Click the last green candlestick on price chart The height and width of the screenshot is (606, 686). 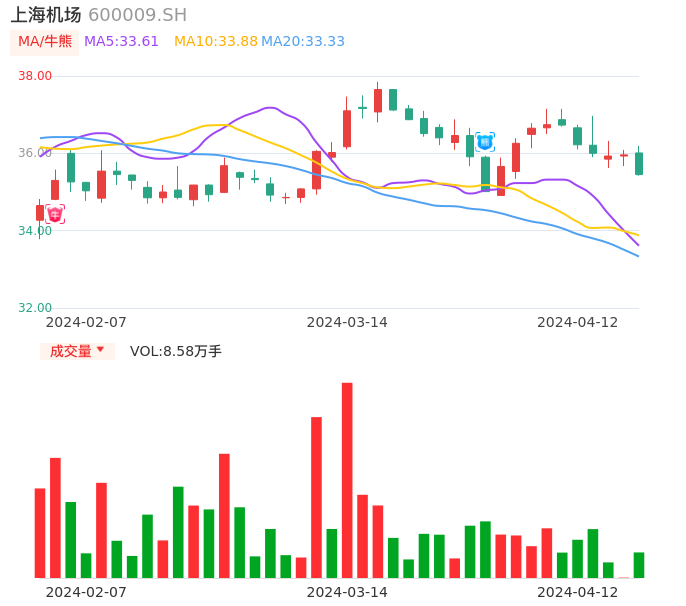coord(639,164)
